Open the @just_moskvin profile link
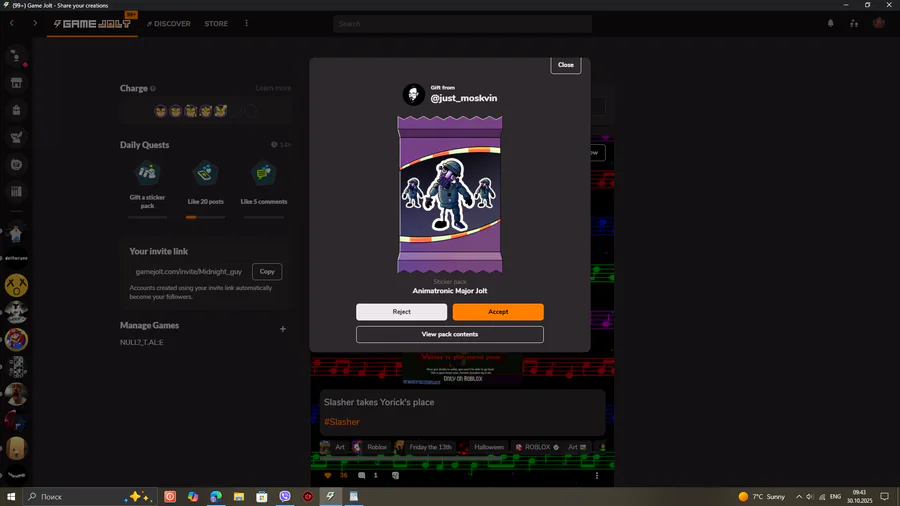900x506 pixels. tap(464, 98)
